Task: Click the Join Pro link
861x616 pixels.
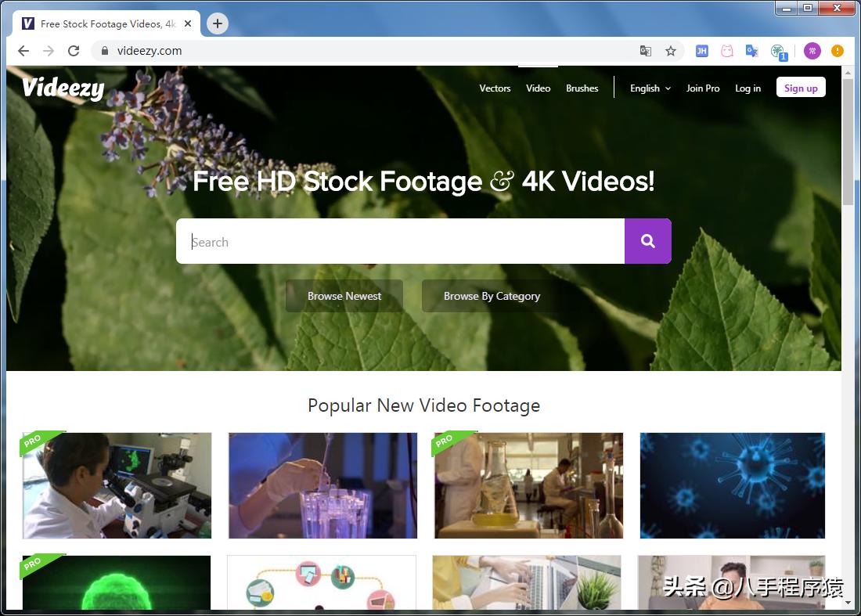Action: (x=703, y=88)
